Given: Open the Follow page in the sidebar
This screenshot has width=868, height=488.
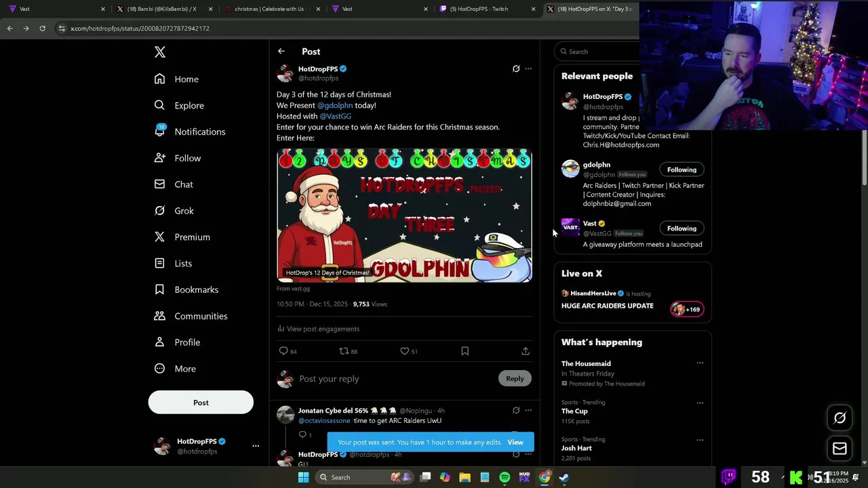Looking at the screenshot, I should coord(178,158).
